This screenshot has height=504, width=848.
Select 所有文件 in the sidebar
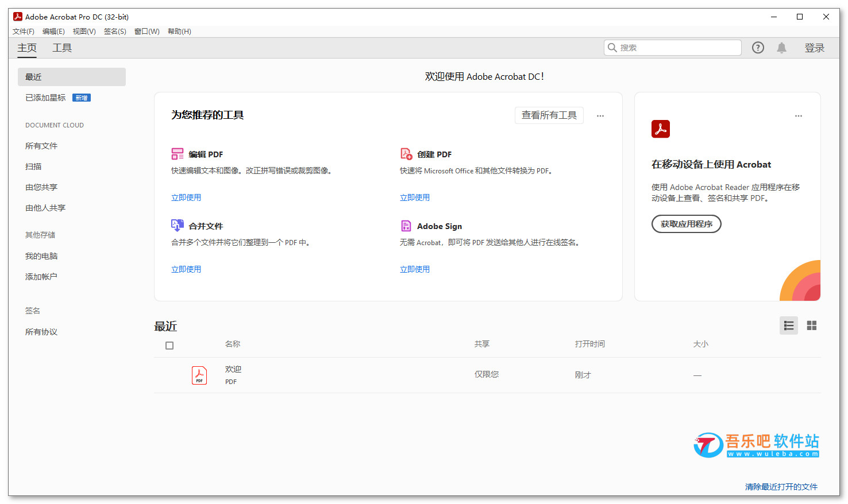click(41, 146)
